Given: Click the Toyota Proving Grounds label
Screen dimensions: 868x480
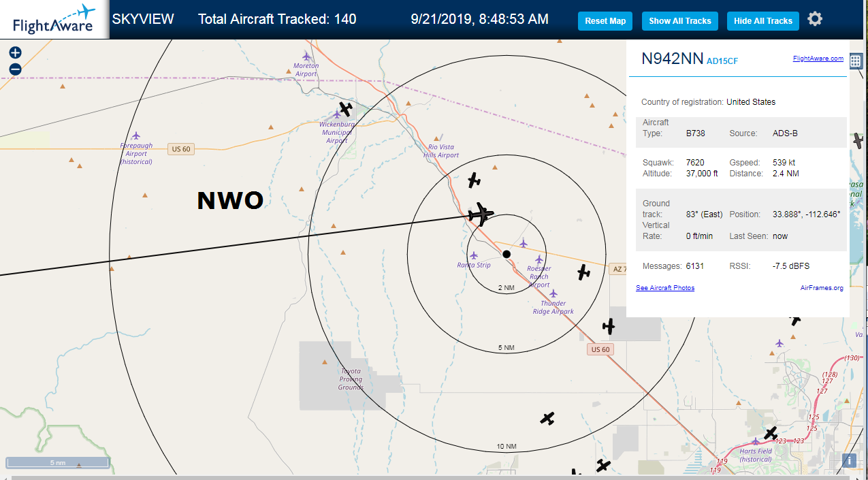Looking at the screenshot, I should [x=351, y=379].
